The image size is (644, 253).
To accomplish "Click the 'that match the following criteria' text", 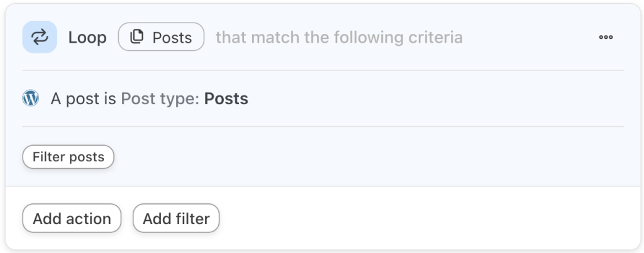I will point(339,37).
